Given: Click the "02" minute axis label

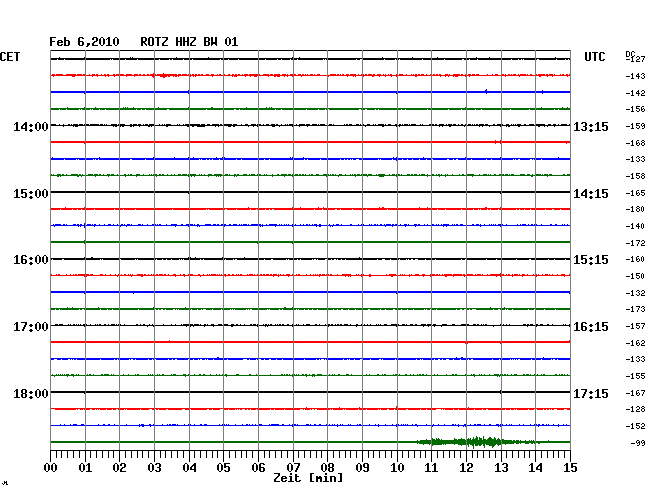Looking at the screenshot, I should 119,468.
